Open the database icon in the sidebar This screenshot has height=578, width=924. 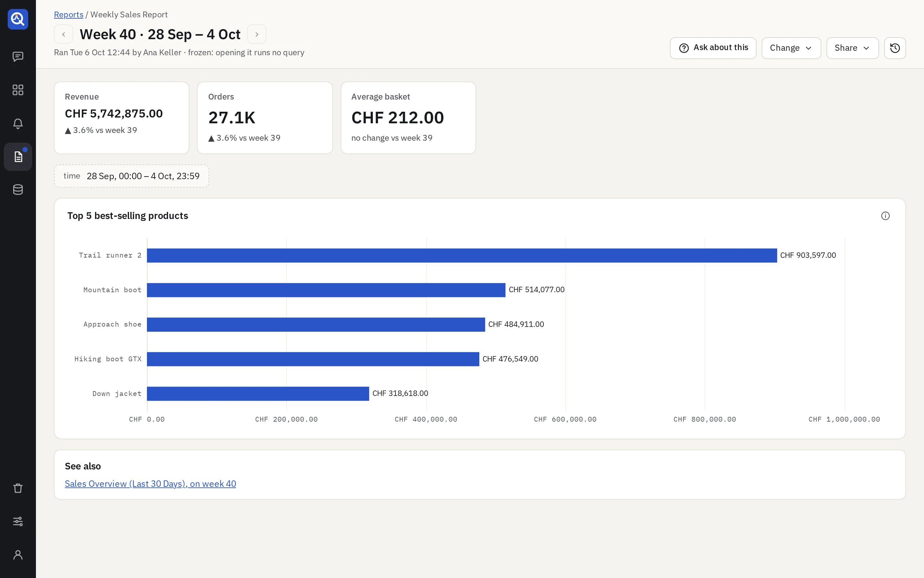pos(18,189)
